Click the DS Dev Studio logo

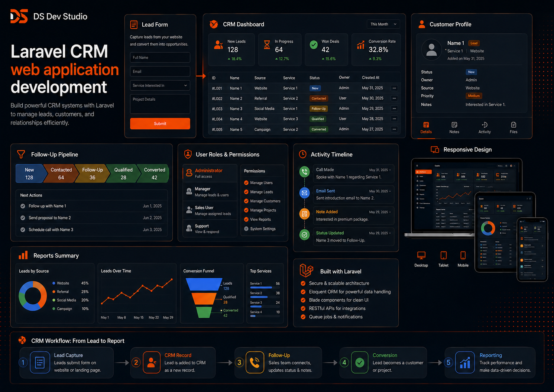pyautogui.click(x=19, y=16)
